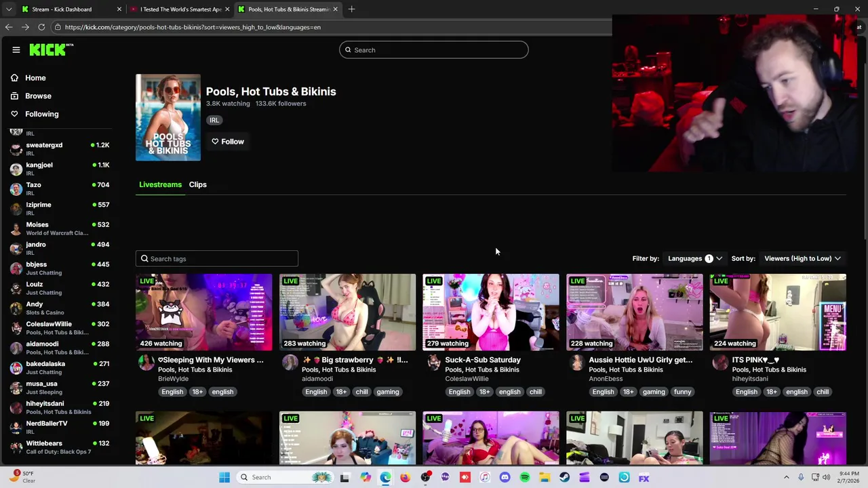Show hidden system tray icons
Image resolution: width=868 pixels, height=488 pixels.
pyautogui.click(x=787, y=477)
